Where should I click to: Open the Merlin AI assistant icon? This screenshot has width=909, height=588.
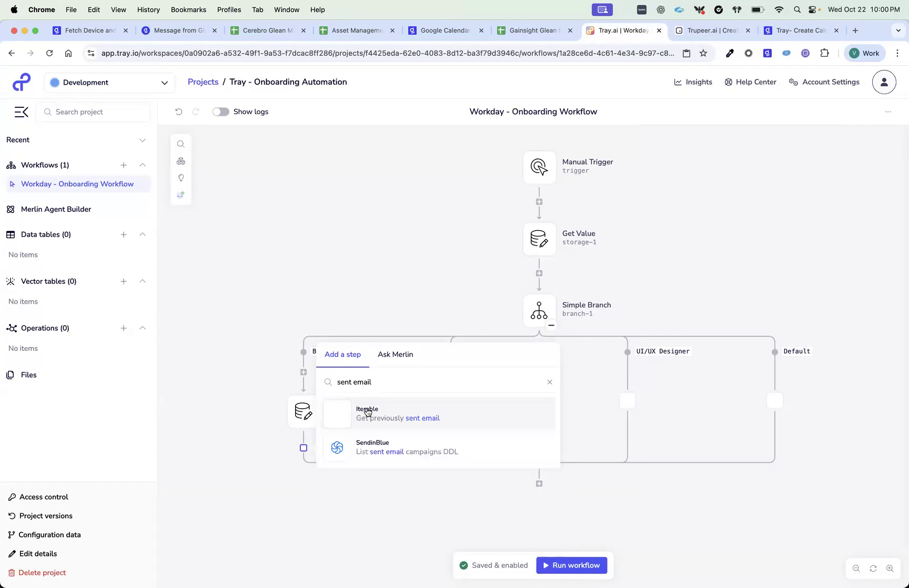pos(180,195)
